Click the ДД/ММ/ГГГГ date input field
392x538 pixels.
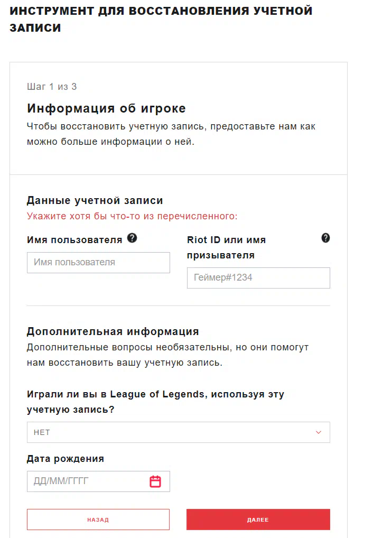coord(98,481)
